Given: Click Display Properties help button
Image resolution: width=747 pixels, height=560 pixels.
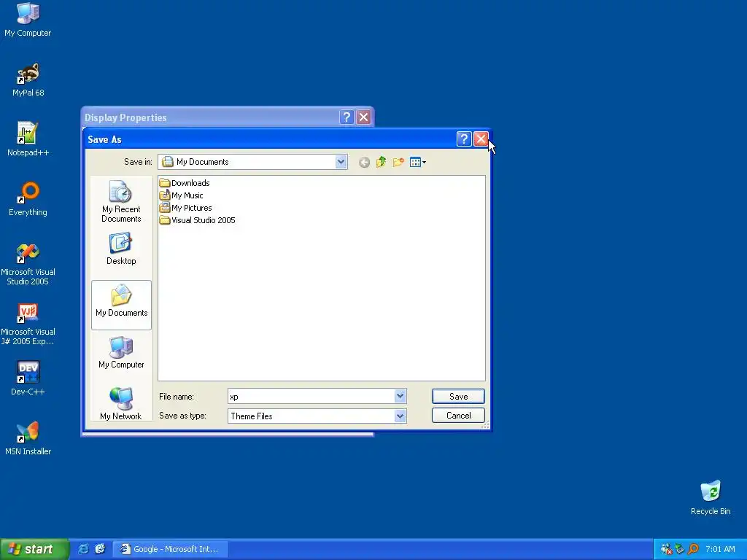Looking at the screenshot, I should click(x=347, y=117).
